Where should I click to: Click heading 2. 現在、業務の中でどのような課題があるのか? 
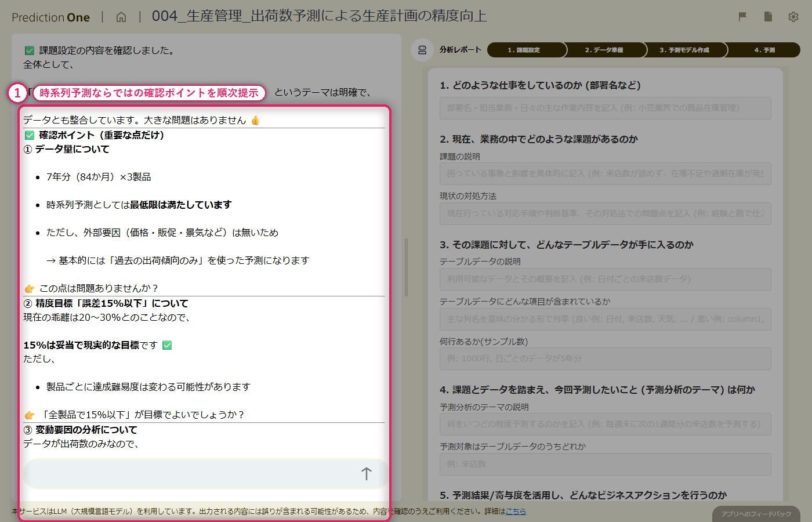[539, 139]
